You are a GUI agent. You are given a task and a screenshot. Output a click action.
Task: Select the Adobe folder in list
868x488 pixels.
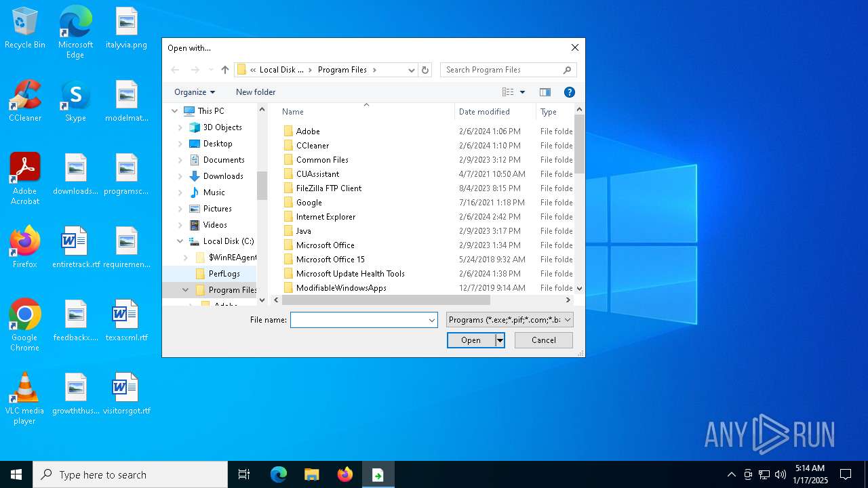point(308,131)
